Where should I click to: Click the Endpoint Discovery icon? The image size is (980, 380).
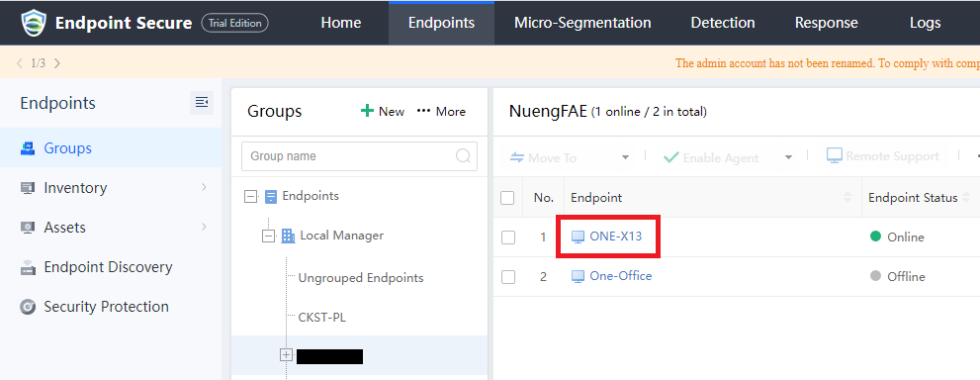[x=28, y=267]
